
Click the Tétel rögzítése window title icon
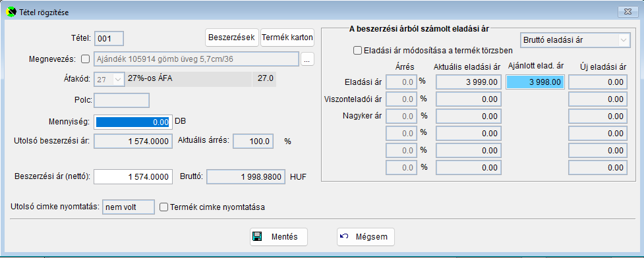click(11, 12)
